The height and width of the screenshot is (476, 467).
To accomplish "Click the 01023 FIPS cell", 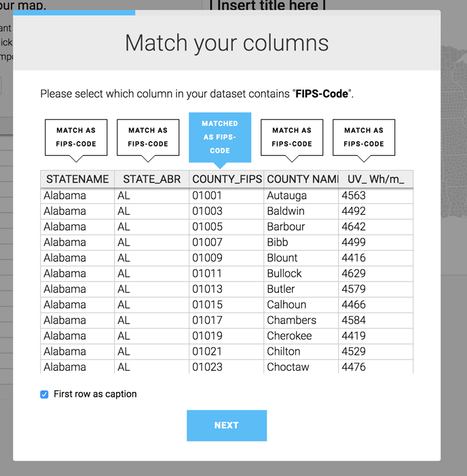I will point(227,367).
